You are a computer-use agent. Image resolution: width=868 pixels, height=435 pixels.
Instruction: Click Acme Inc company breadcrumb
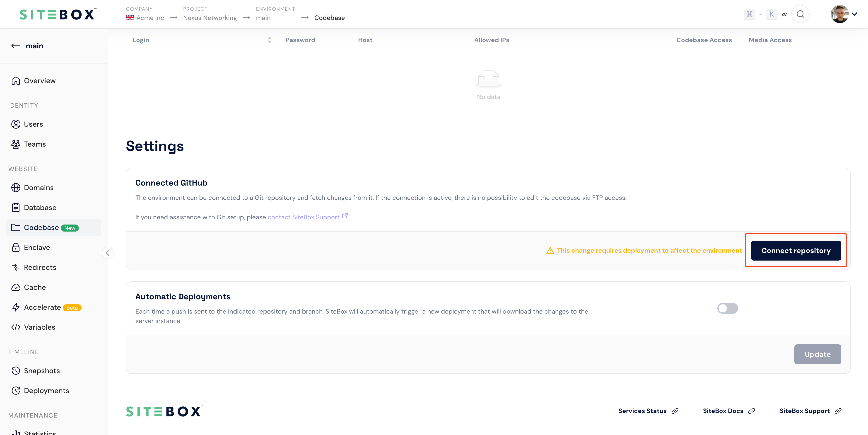click(145, 18)
